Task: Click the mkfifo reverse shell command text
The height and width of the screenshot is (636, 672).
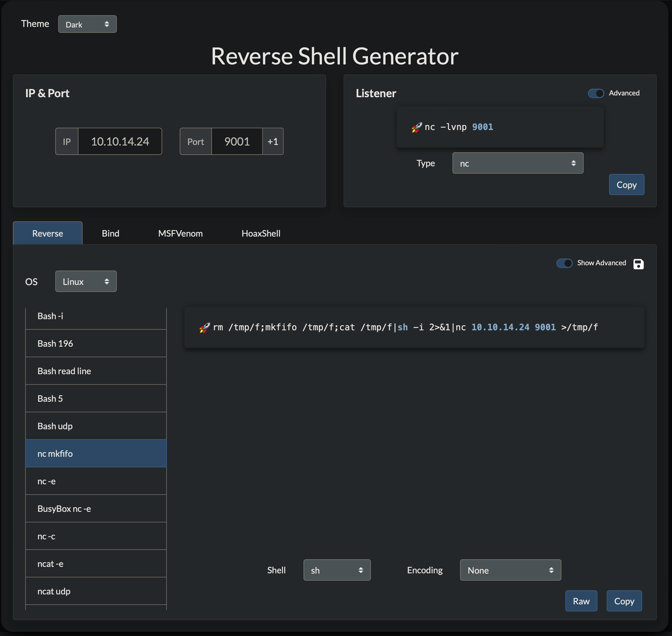Action: click(x=405, y=327)
